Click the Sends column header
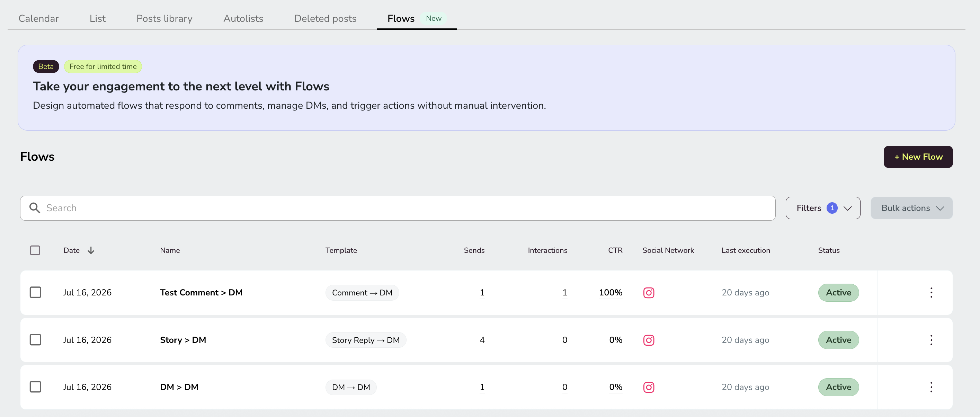Viewport: 980px width, 417px height. (x=474, y=250)
